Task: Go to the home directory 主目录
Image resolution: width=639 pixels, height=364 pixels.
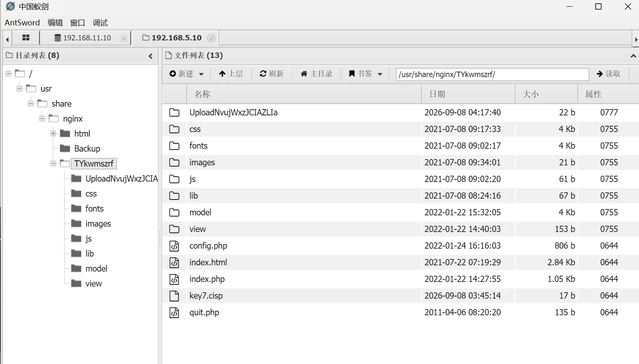Action: pos(317,74)
